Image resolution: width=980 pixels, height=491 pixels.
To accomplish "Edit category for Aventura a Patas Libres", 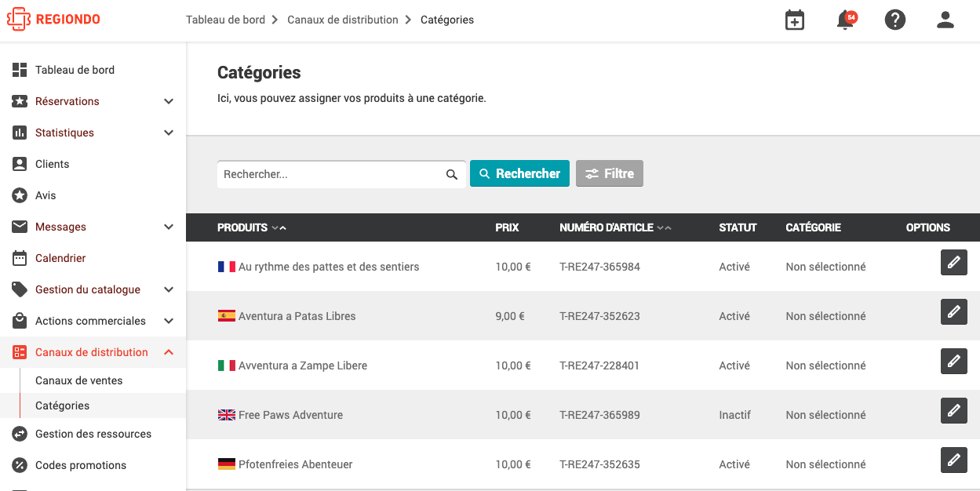I will click(x=954, y=312).
